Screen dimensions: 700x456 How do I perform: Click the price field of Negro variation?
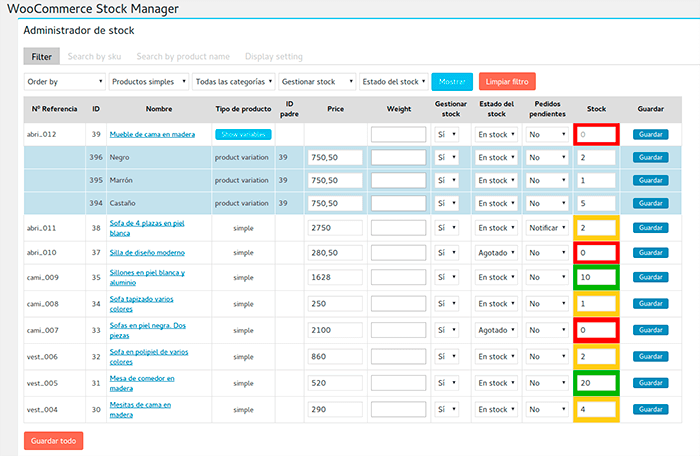pos(335,157)
